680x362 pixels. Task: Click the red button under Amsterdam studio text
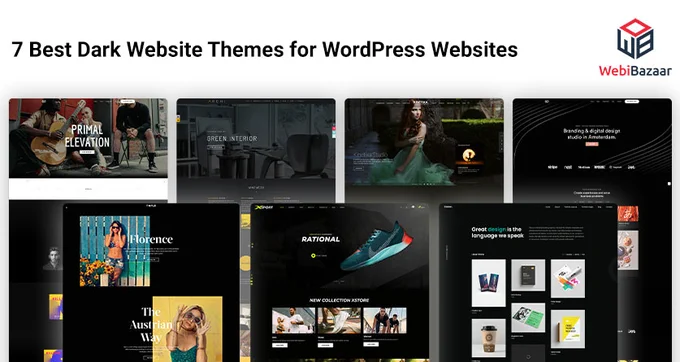(592, 144)
